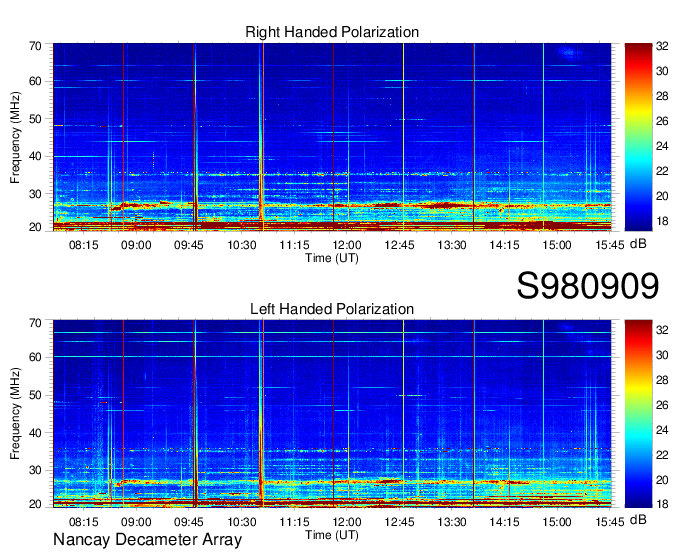Click the Time (UT) label under the Right Handed plot

point(332,258)
